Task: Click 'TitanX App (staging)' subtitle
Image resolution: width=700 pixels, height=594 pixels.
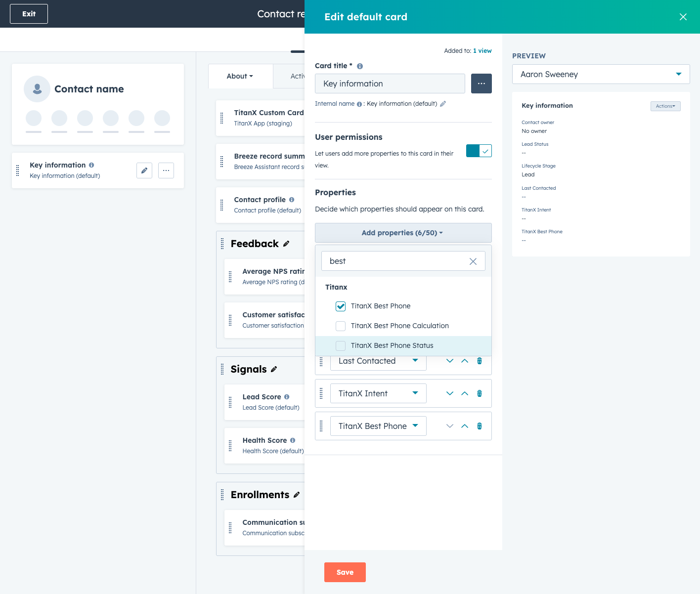Action: (x=263, y=124)
